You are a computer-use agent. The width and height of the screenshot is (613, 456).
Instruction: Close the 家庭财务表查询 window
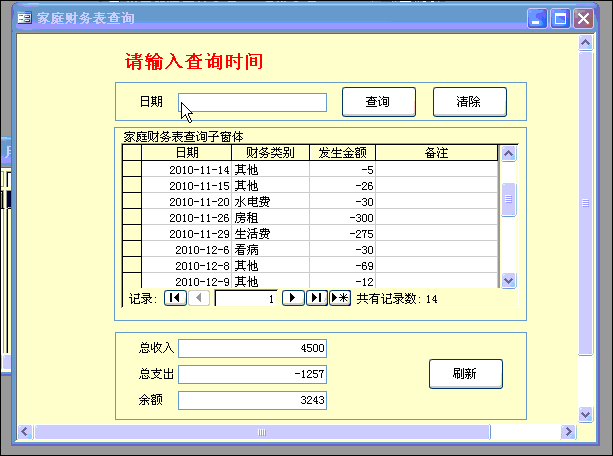[583, 18]
